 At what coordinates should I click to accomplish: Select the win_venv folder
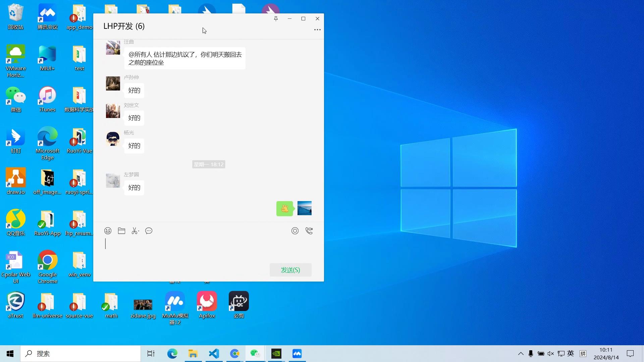(x=79, y=264)
